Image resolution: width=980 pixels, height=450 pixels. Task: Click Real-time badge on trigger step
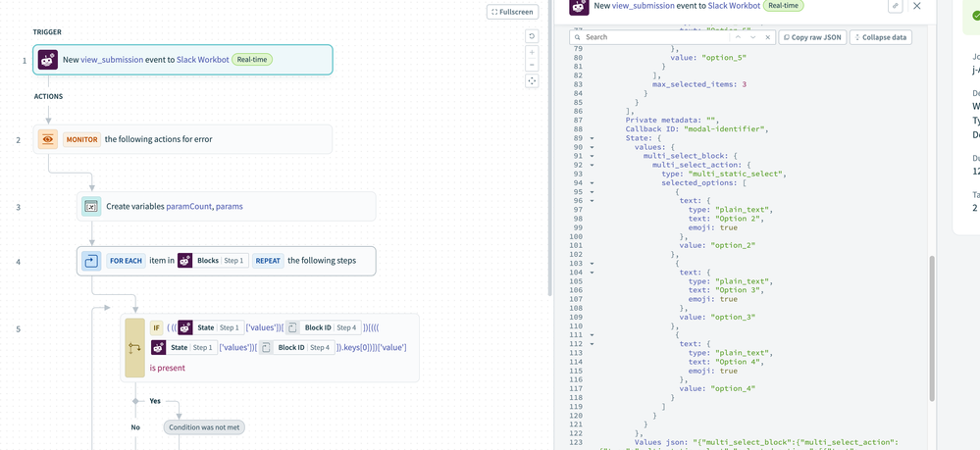click(x=252, y=60)
